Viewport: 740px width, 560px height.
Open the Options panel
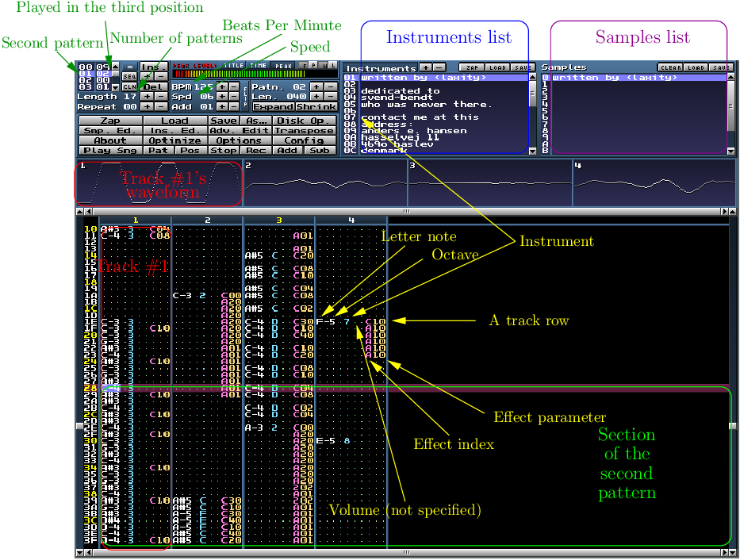pos(240,140)
